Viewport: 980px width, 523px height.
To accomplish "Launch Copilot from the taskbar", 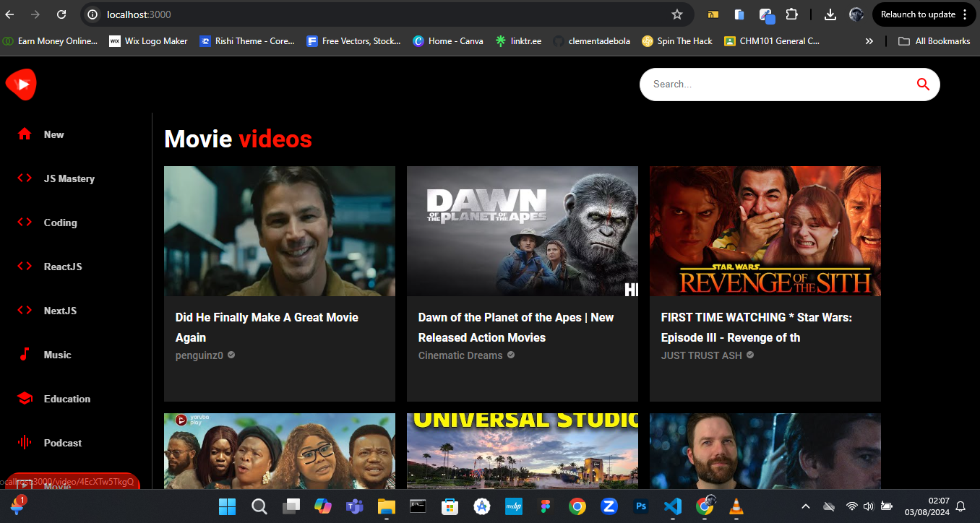I will click(322, 506).
